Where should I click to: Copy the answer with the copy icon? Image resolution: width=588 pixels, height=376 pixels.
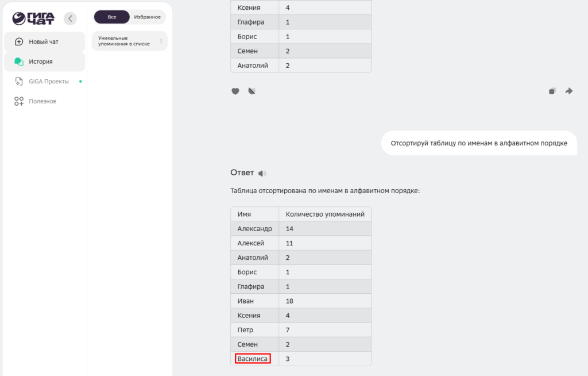click(552, 91)
